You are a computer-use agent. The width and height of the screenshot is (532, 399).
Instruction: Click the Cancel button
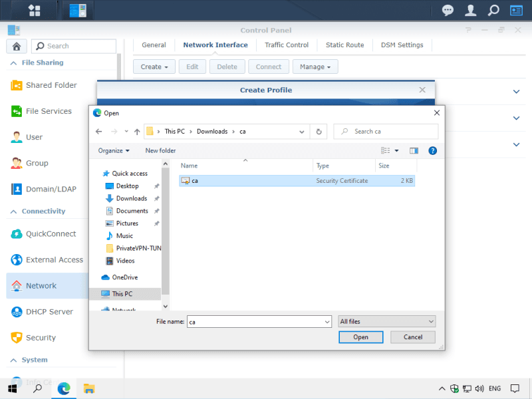(x=412, y=337)
